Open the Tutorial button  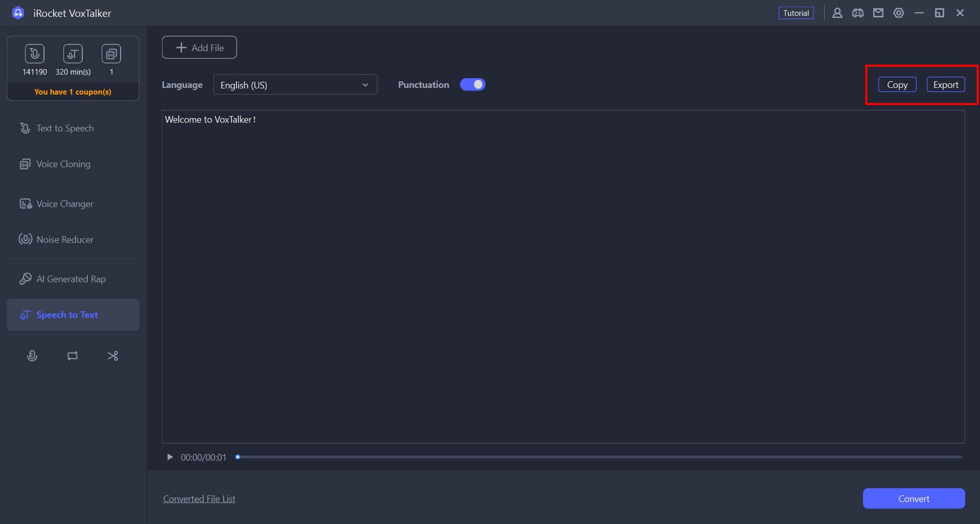(x=796, y=13)
